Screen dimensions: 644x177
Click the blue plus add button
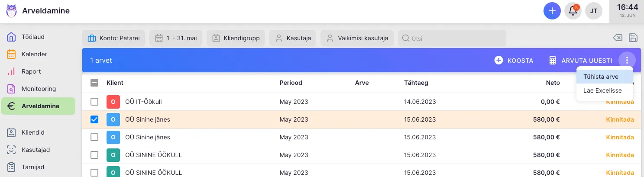click(x=552, y=11)
